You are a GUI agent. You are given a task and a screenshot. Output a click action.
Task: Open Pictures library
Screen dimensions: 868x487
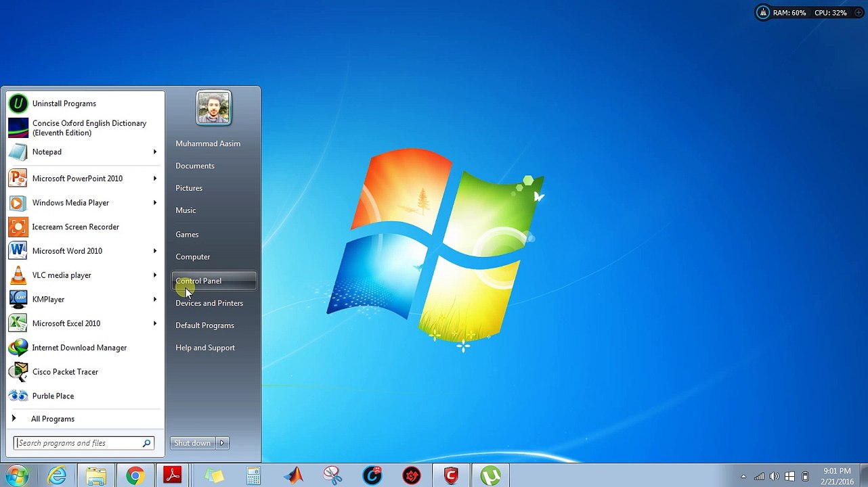[x=189, y=188]
